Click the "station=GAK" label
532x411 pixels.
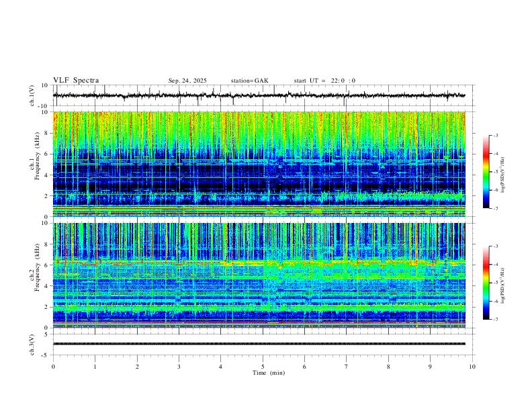(x=249, y=81)
